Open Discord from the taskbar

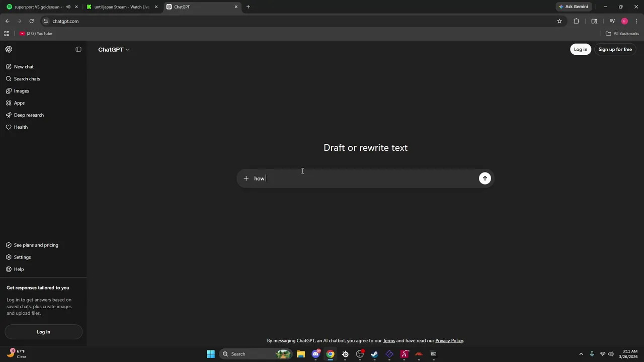coord(316,354)
